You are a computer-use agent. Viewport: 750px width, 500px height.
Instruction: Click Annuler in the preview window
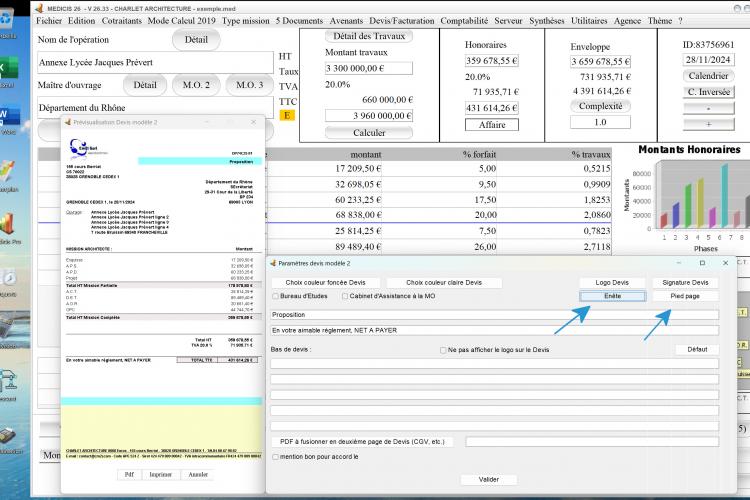(198, 475)
